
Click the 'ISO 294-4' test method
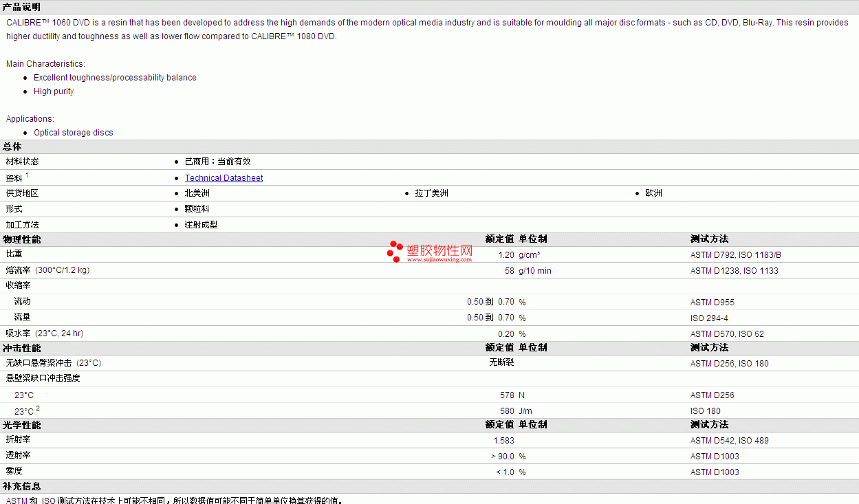pos(710,318)
